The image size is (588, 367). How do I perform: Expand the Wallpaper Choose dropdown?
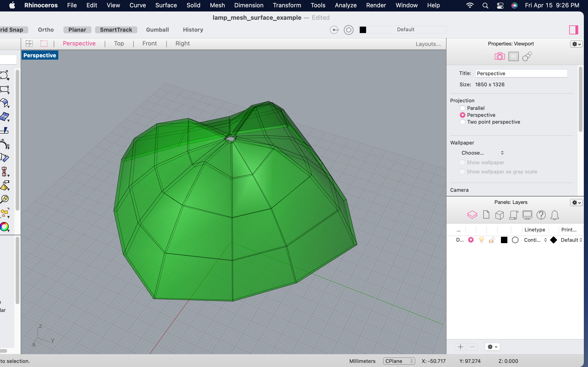[482, 153]
